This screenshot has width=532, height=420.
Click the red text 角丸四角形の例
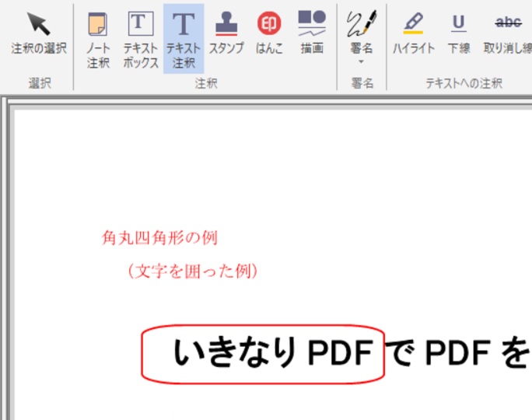[x=159, y=238]
